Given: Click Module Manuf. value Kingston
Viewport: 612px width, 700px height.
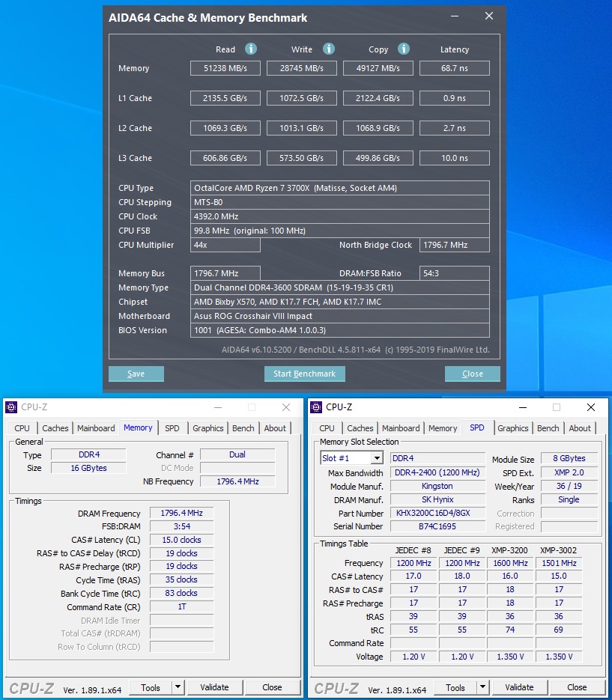Looking at the screenshot, I should [x=437, y=486].
